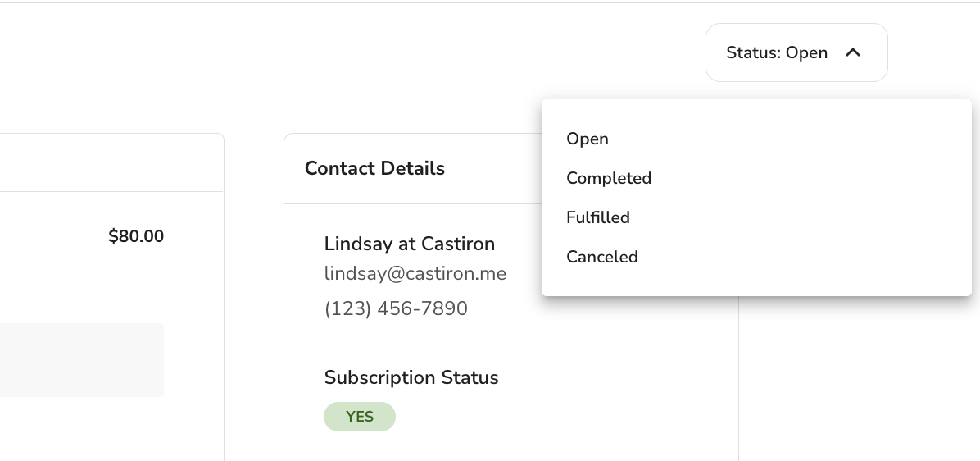Image resolution: width=980 pixels, height=461 pixels.
Task: Choose Completed from the status list
Action: (x=609, y=178)
